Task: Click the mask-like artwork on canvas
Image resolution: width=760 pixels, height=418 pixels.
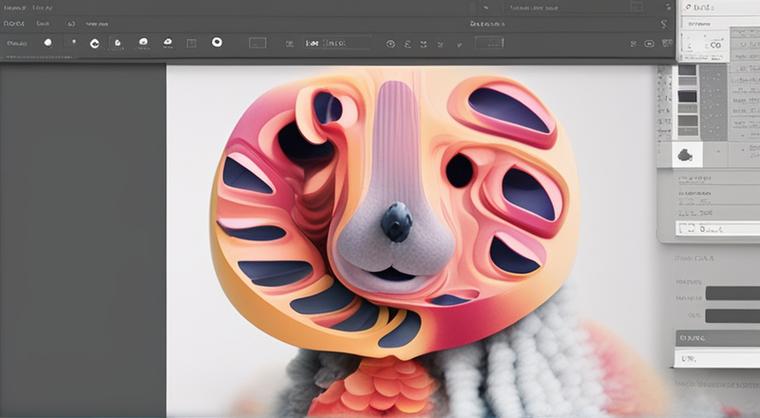Action: coord(394,213)
